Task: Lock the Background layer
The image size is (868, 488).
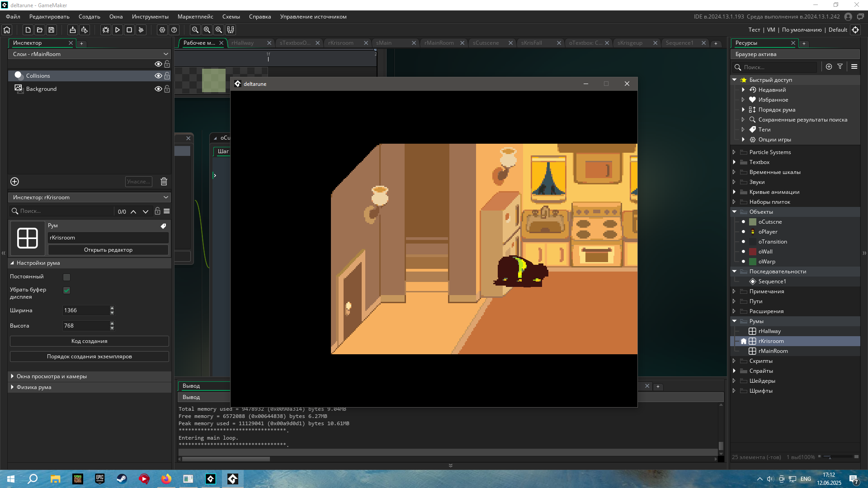Action: tap(167, 89)
